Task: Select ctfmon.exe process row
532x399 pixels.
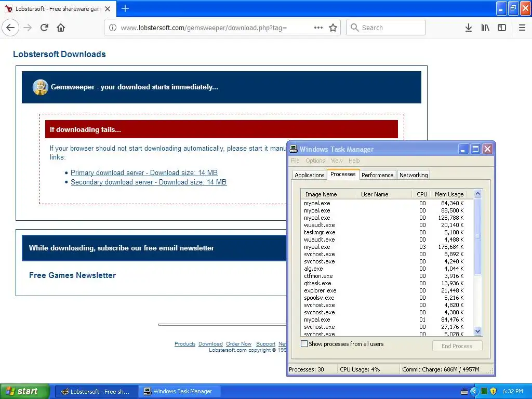Action: (387, 276)
